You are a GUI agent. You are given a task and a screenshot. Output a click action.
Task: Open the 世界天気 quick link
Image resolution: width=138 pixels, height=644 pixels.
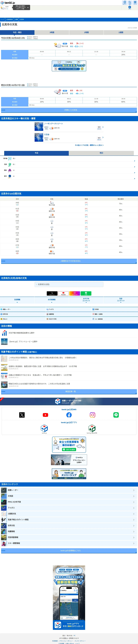23,314
